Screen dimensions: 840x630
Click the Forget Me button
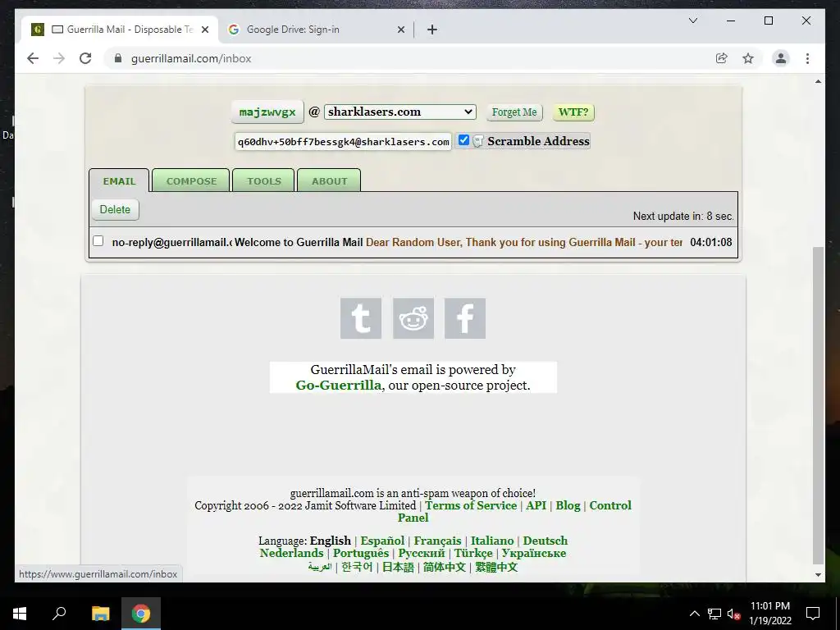coord(514,112)
